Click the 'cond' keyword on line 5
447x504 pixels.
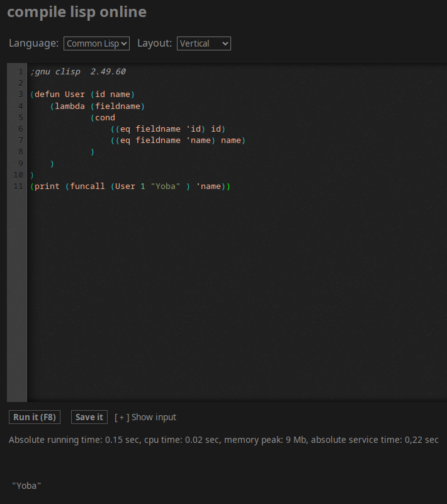pos(105,118)
